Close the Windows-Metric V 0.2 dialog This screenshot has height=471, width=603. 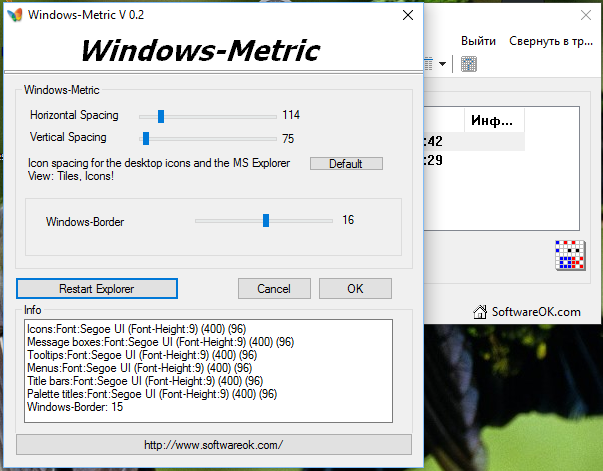pos(408,15)
